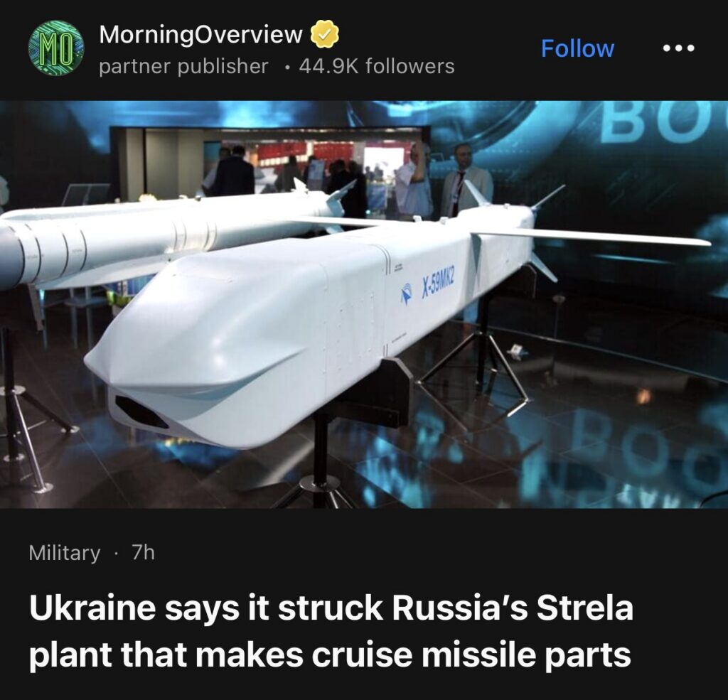This screenshot has width=728, height=700.
Task: Follow the MorningOverview publisher
Action: click(x=577, y=48)
